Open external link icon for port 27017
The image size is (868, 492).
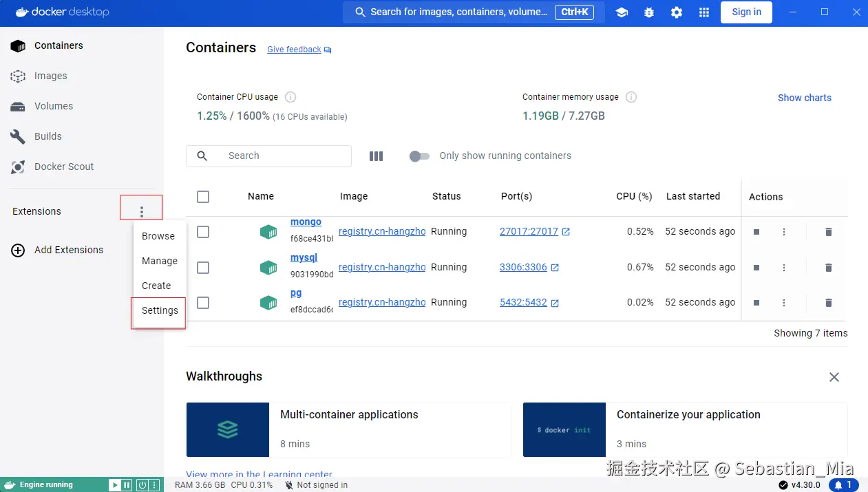coord(566,232)
